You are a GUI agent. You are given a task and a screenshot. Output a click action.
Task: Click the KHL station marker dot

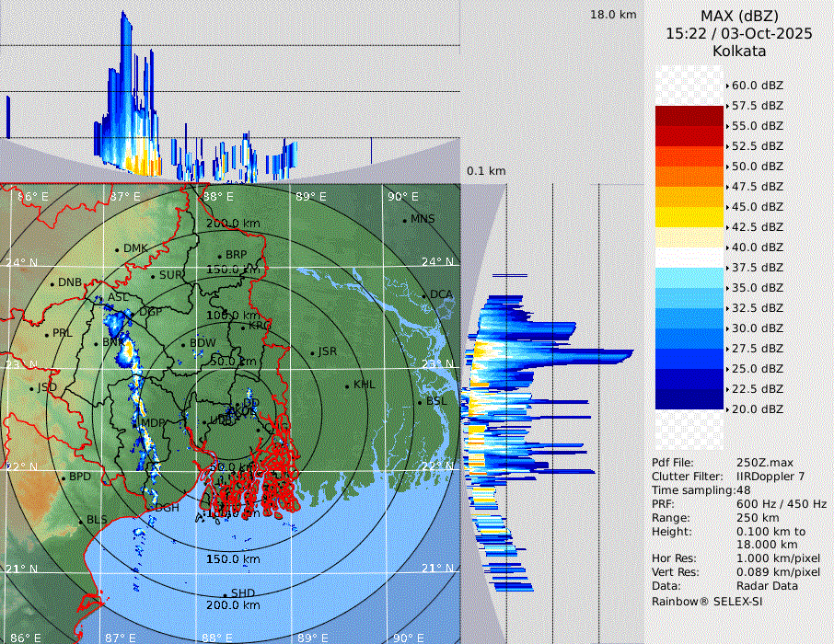(x=348, y=385)
